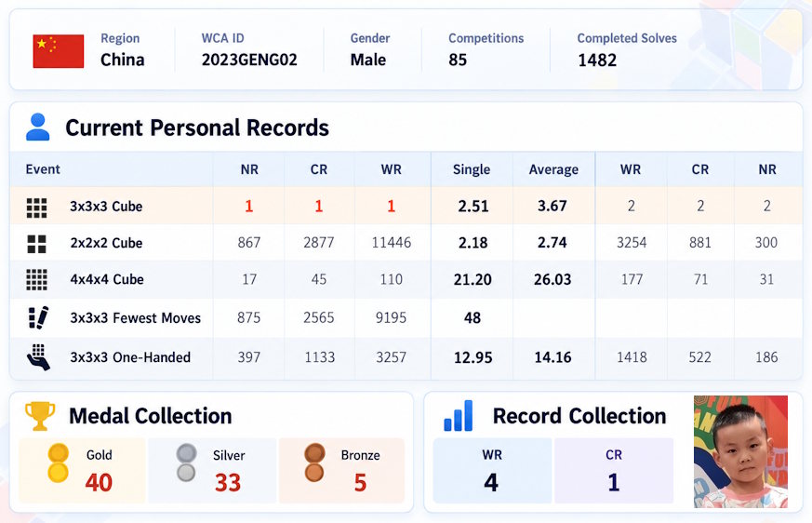Open the 4x4x4 Cube event link
The width and height of the screenshot is (812, 523).
pos(107,279)
